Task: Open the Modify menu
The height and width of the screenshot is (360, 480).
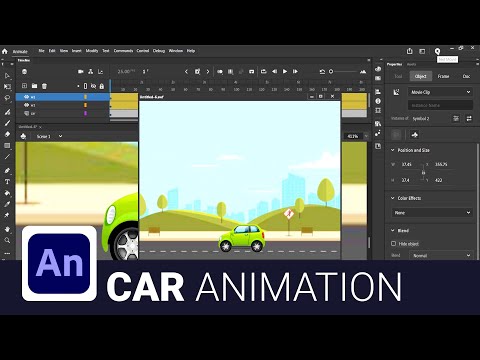Action: coord(92,51)
